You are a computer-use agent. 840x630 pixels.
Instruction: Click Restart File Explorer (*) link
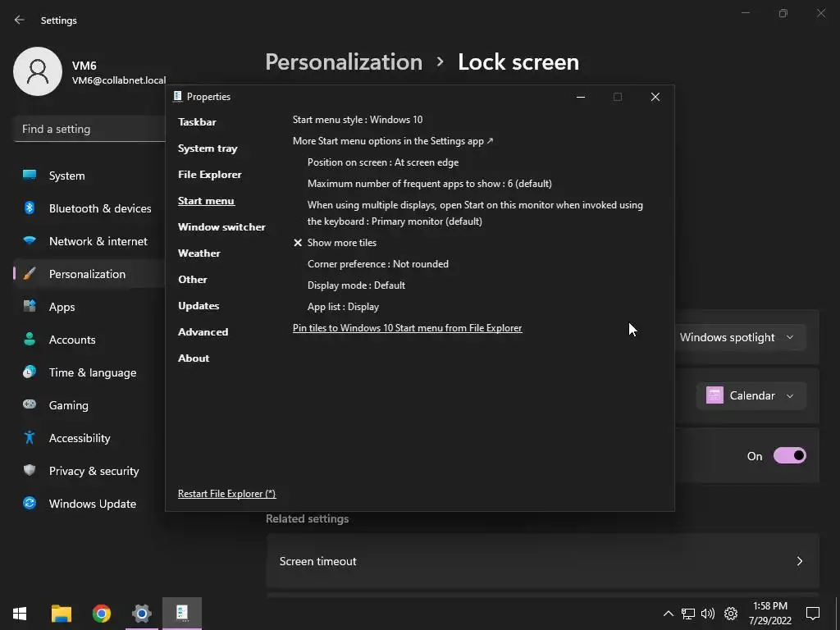pyautogui.click(x=227, y=494)
